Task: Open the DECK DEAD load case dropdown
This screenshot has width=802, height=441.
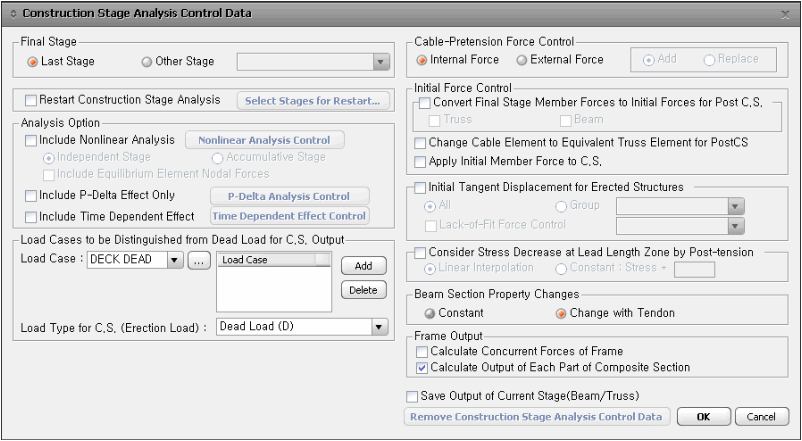Action: point(175,260)
